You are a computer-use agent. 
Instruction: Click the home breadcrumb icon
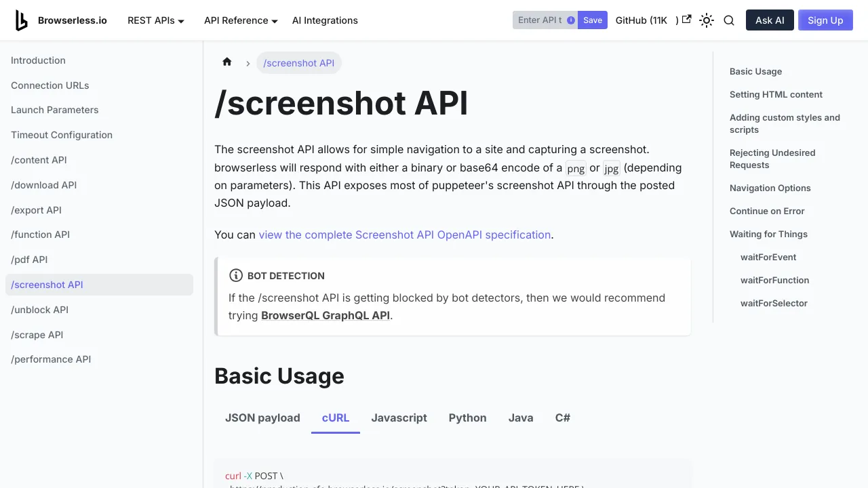(x=227, y=62)
